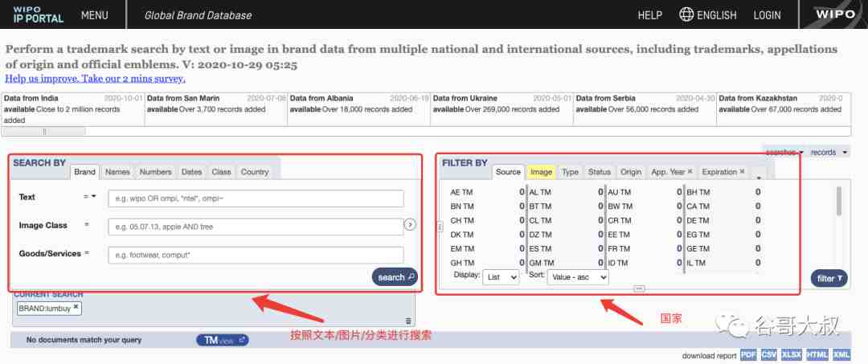Switch to the Country search tab

pyautogui.click(x=255, y=172)
